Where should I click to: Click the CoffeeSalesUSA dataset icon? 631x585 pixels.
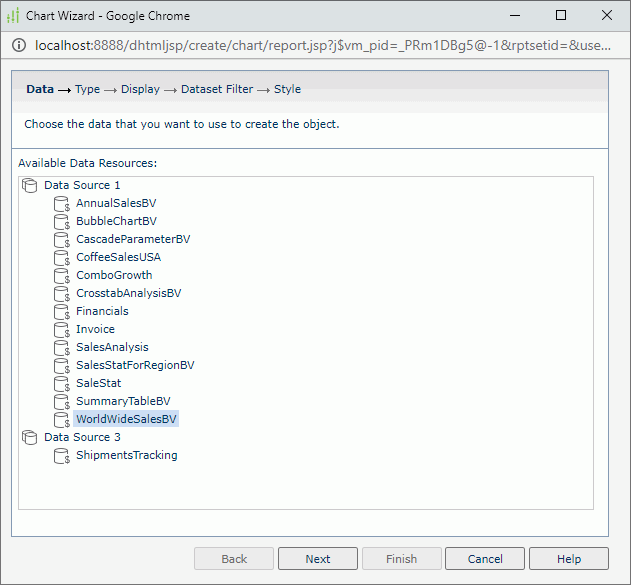coord(62,257)
